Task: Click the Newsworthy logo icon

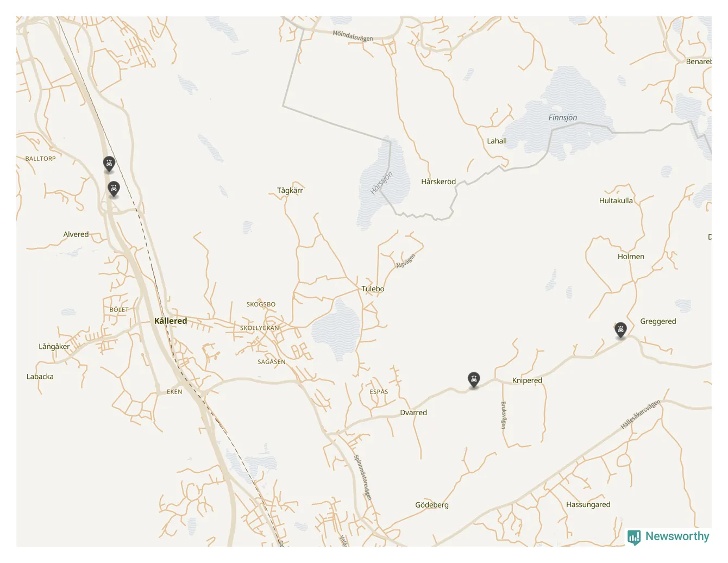Action: coord(634,537)
